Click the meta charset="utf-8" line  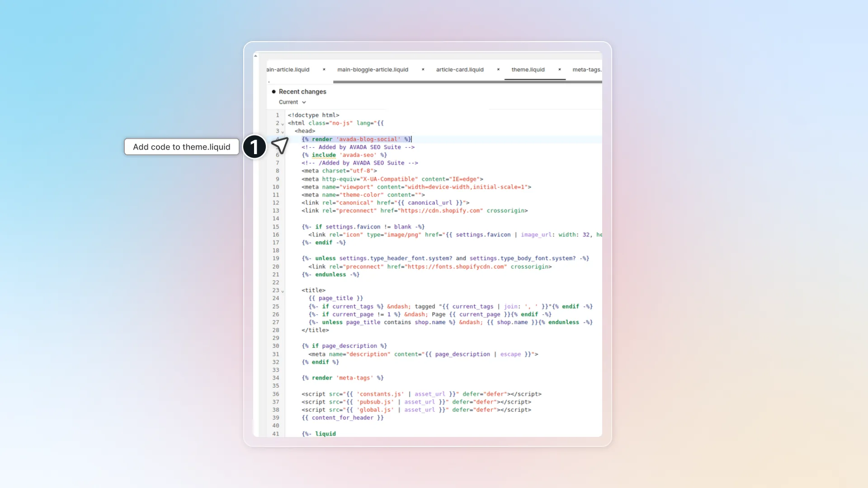pyautogui.click(x=339, y=171)
